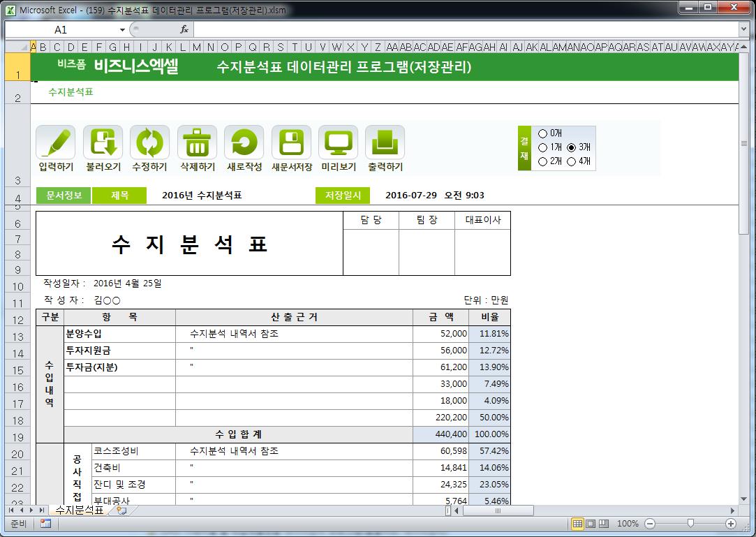The height and width of the screenshot is (537, 756).
Task: Click the 입력하기 pencil icon
Action: click(56, 143)
